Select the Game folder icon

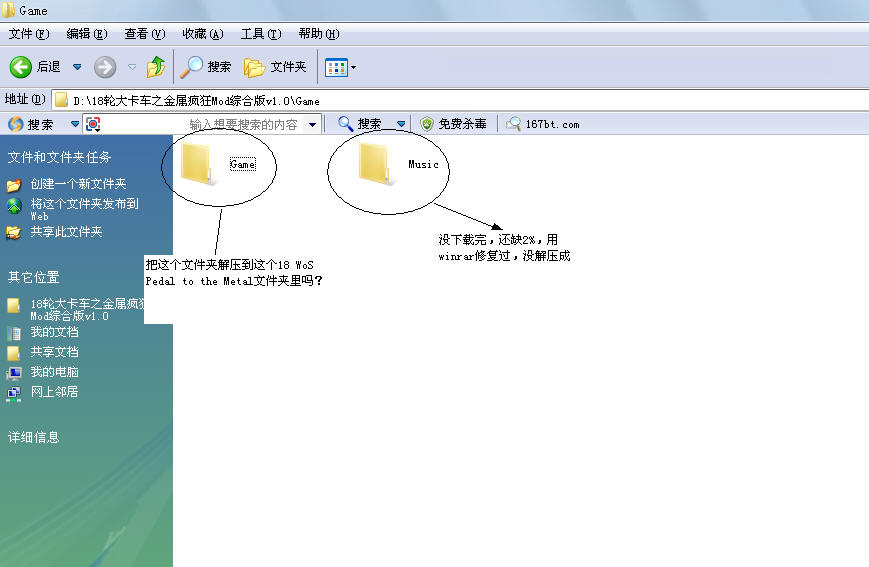point(196,164)
